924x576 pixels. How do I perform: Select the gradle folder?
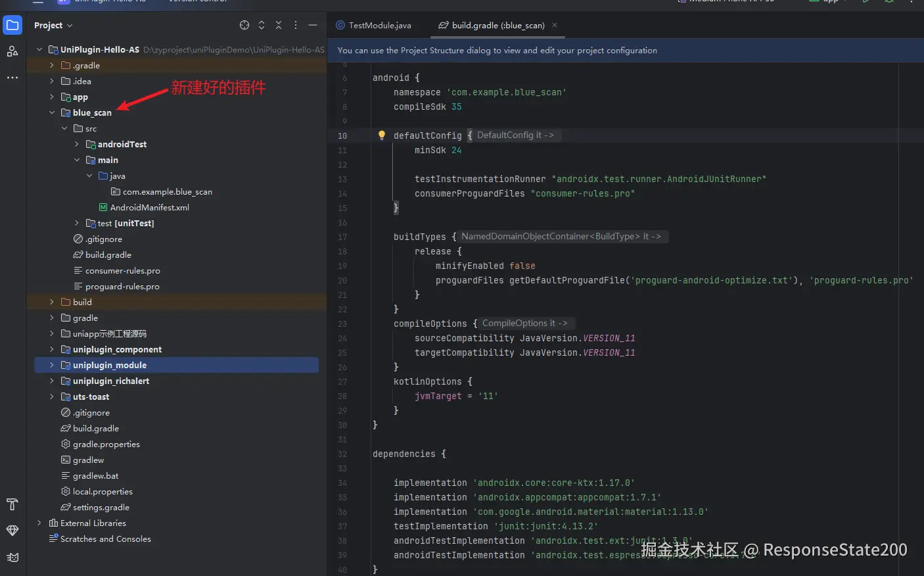(x=80, y=318)
